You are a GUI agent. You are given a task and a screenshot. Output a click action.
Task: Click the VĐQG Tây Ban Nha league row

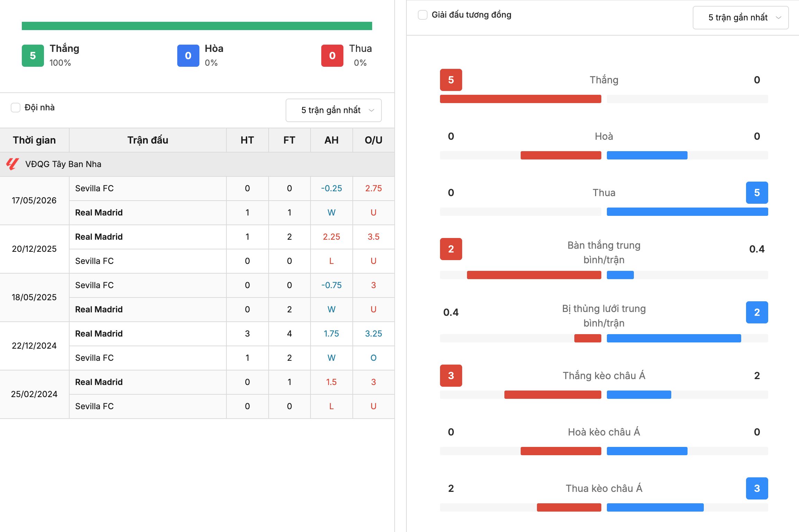[x=197, y=164]
